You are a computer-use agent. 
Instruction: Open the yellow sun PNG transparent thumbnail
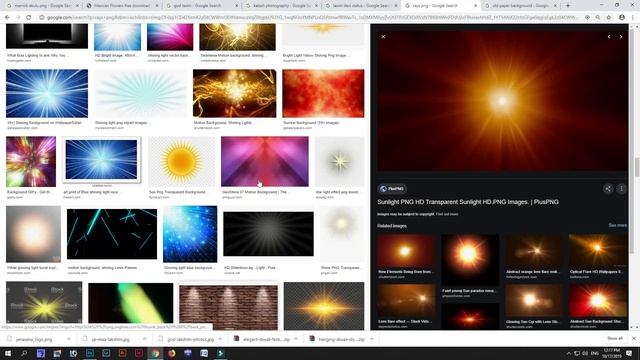[x=181, y=162]
